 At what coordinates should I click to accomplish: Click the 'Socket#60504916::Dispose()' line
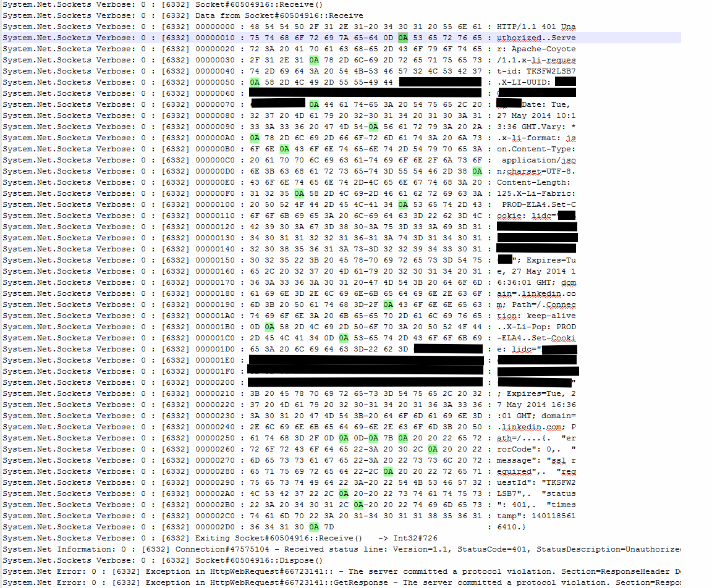click(163, 560)
